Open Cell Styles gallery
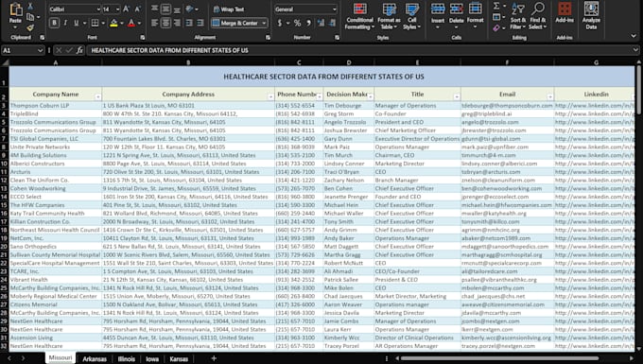Screen dimensions: 643x364 [411, 16]
